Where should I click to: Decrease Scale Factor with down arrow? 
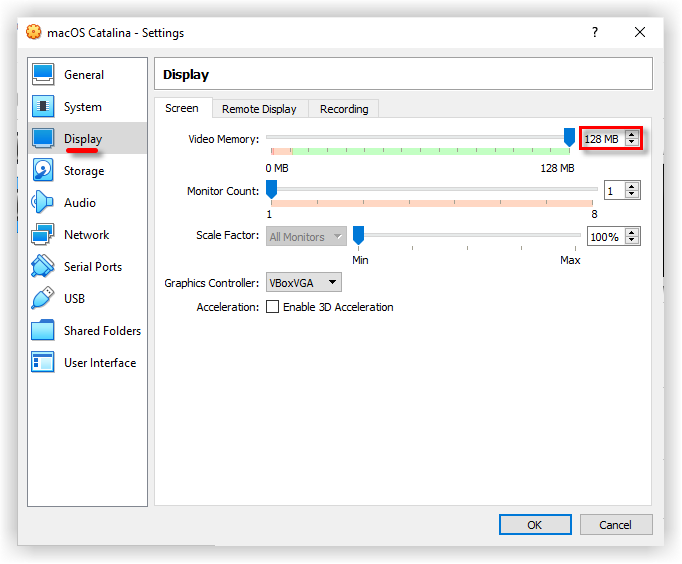tap(632, 240)
